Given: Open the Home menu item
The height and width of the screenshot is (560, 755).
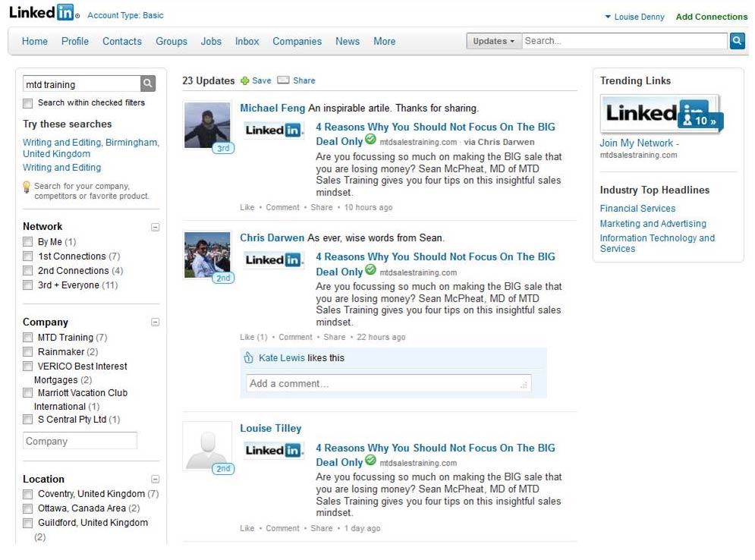Looking at the screenshot, I should click(35, 42).
